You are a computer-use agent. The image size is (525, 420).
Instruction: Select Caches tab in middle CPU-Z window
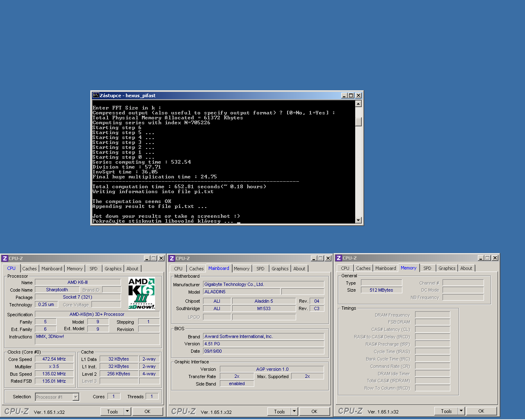(x=196, y=269)
